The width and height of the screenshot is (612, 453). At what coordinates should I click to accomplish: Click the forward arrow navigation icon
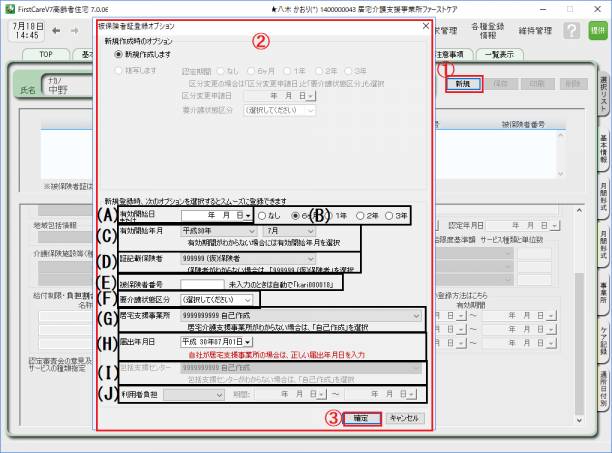click(77, 31)
